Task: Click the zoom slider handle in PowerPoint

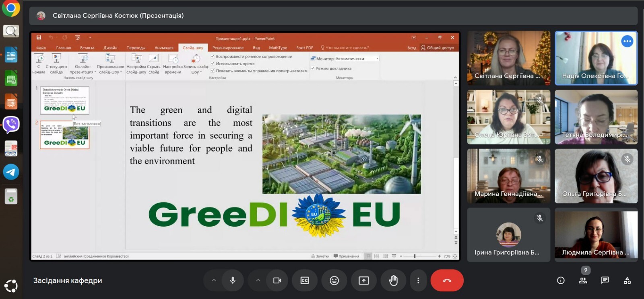Action: [415, 256]
